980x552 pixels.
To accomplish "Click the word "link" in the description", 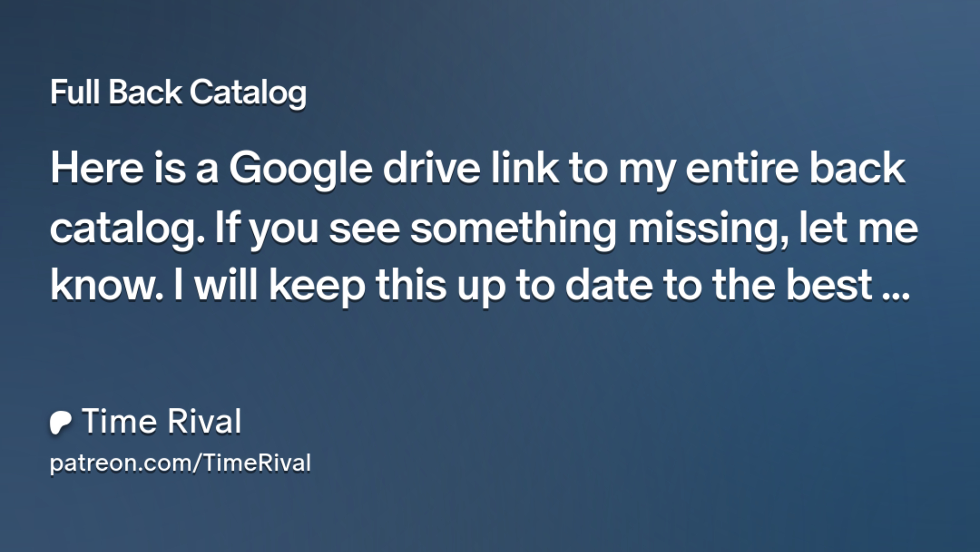I will click(x=524, y=168).
